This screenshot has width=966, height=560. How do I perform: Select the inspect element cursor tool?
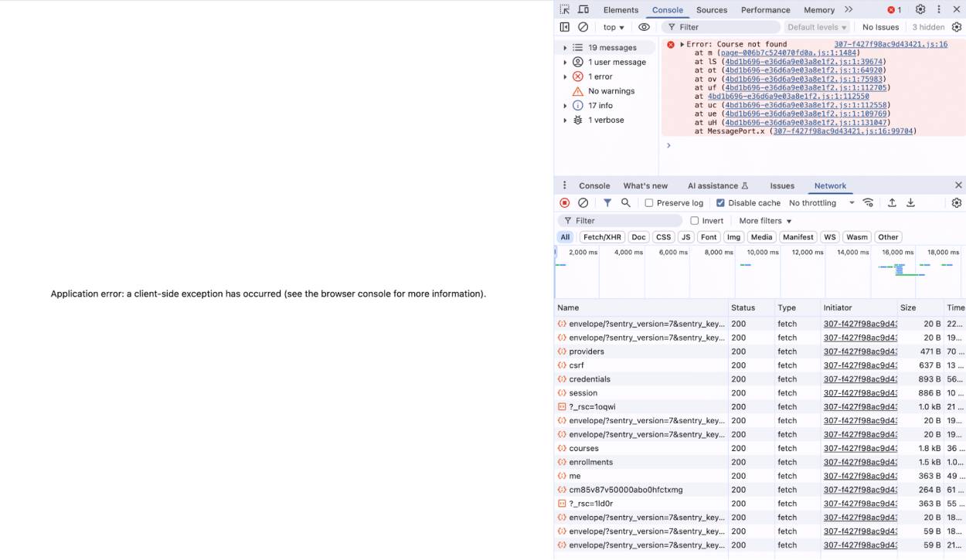click(566, 9)
